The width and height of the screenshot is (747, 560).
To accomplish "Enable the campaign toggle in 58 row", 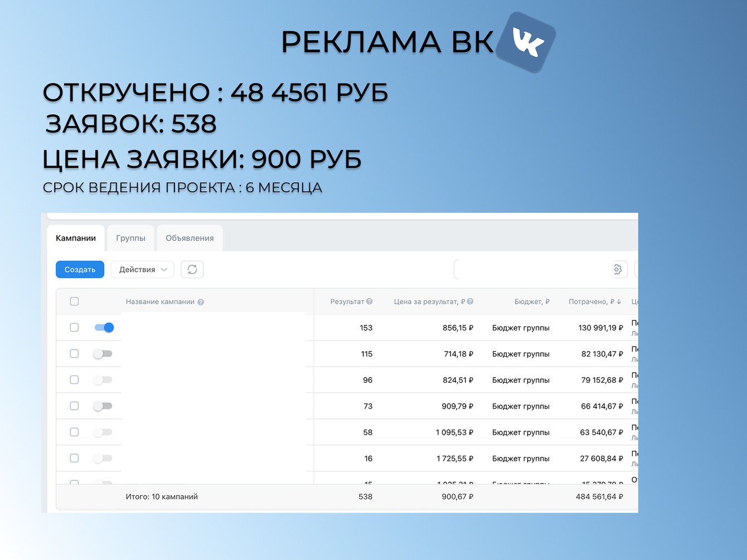I will click(103, 432).
